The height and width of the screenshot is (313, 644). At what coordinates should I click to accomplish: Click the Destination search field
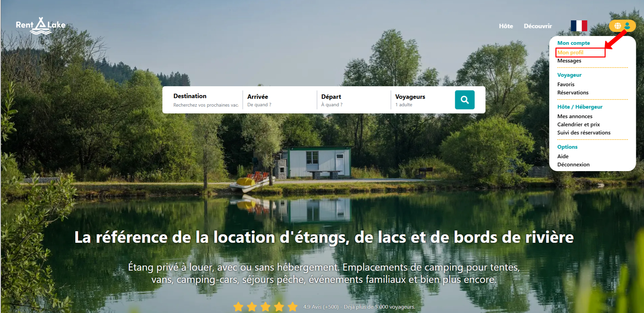coord(206,100)
